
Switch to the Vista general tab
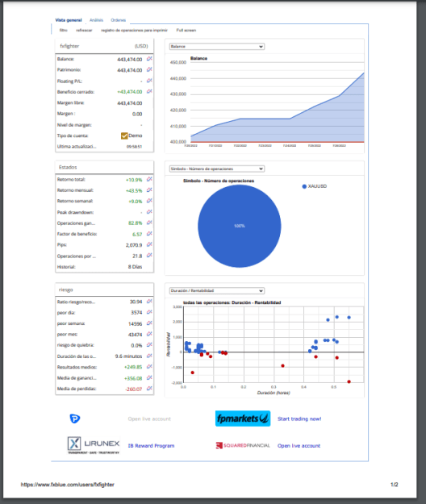pos(69,20)
